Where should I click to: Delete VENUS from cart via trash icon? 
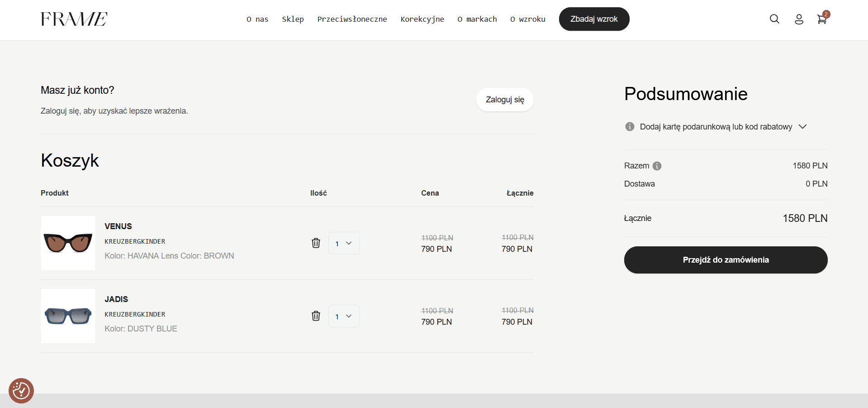pos(316,243)
